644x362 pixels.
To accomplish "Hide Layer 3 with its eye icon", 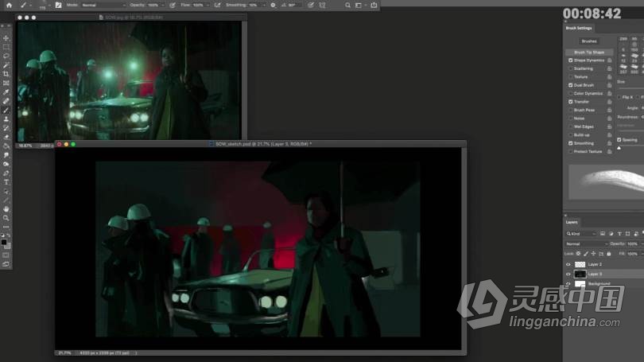I will pos(568,274).
